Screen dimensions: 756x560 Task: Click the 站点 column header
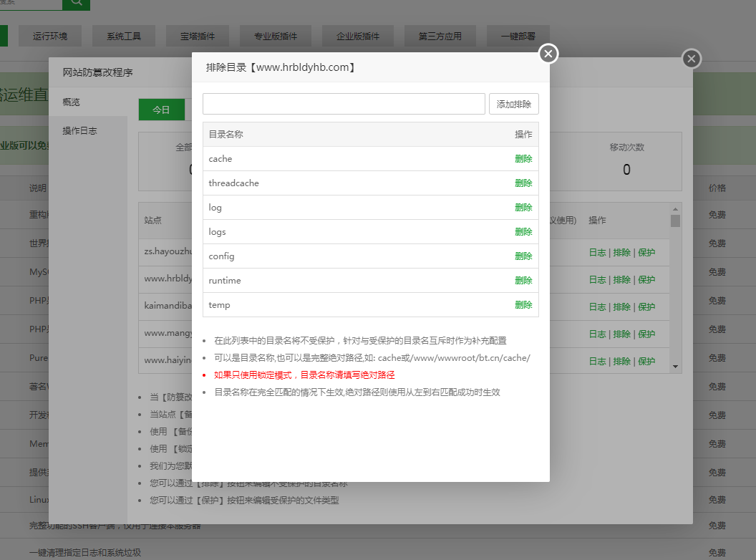pyautogui.click(x=152, y=220)
